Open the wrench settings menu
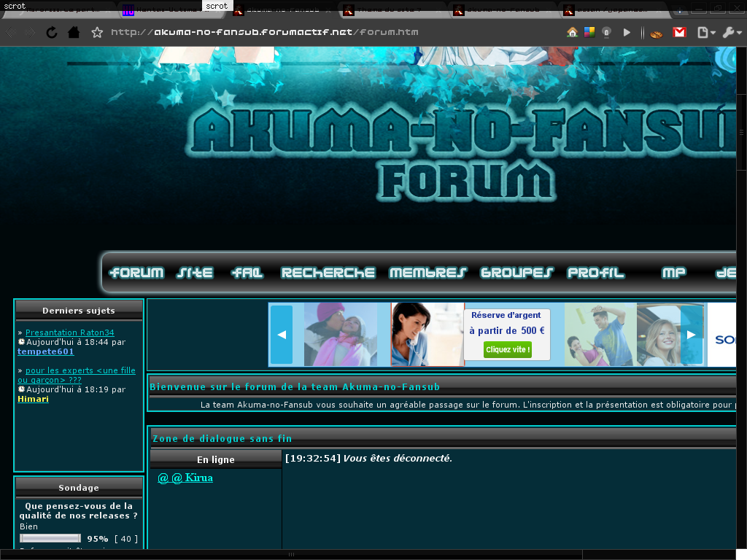Screen dimensions: 747x560 click(x=732, y=32)
